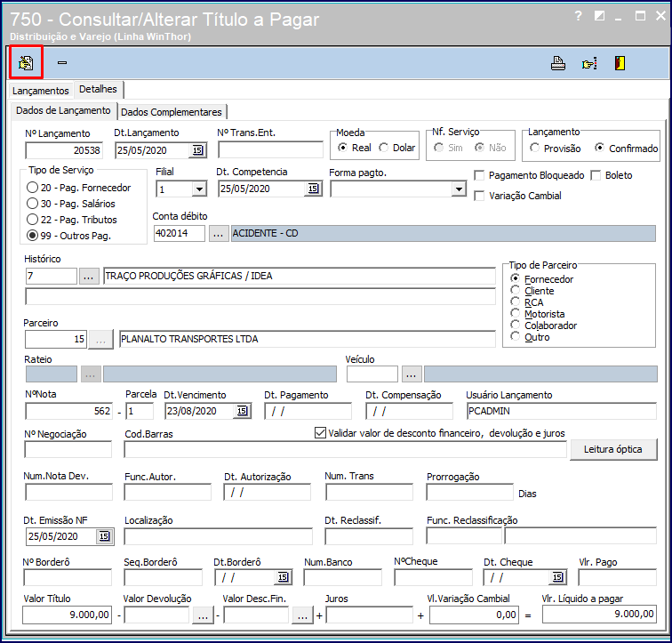Open the Dt.Vencimento calendar picker
Screen dimensions: 672x643
pyautogui.click(x=242, y=411)
